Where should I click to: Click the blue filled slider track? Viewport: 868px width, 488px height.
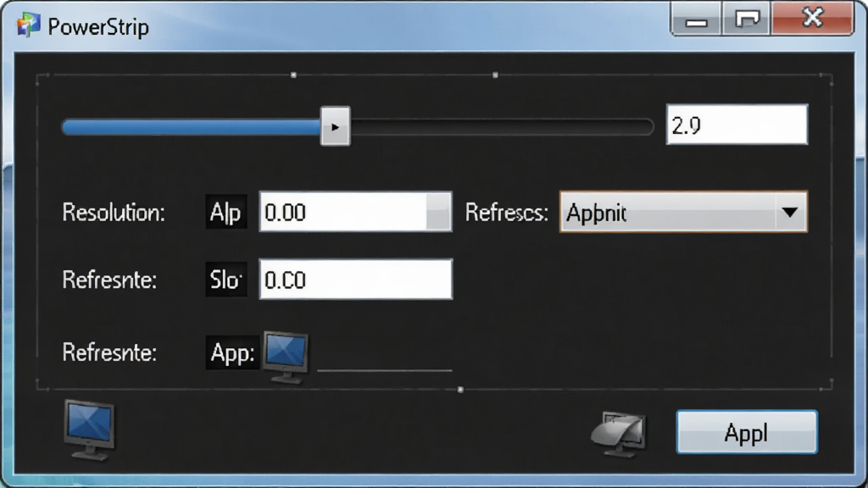pyautogui.click(x=191, y=127)
